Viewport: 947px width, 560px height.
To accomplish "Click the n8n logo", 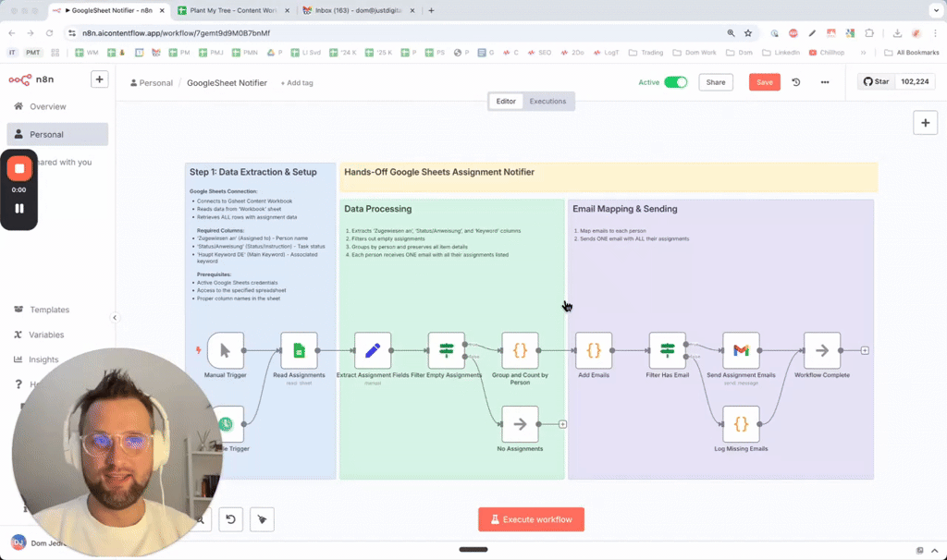I will (x=31, y=79).
